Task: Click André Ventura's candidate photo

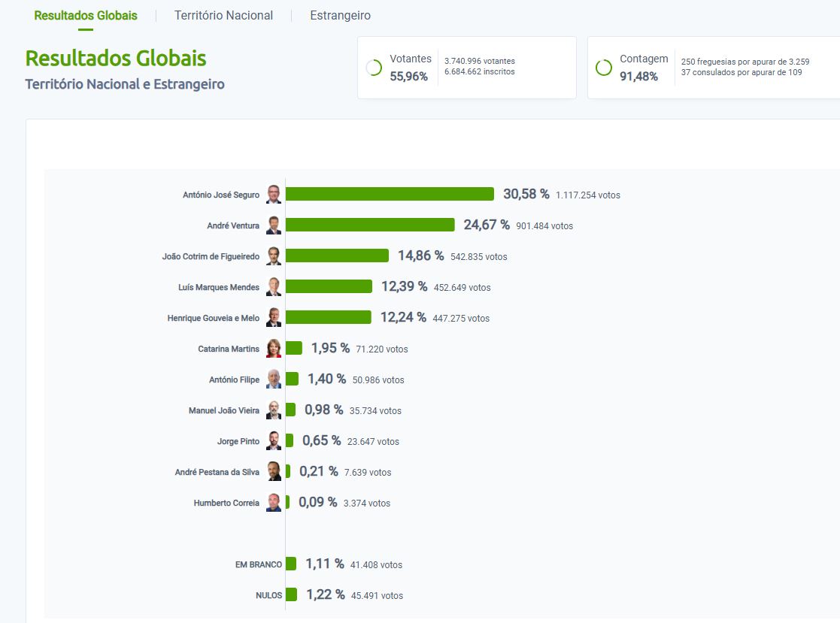Action: pos(274,225)
